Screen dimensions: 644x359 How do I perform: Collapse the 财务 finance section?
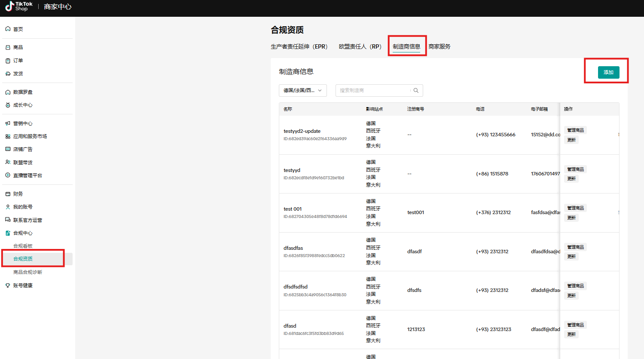tap(17, 193)
